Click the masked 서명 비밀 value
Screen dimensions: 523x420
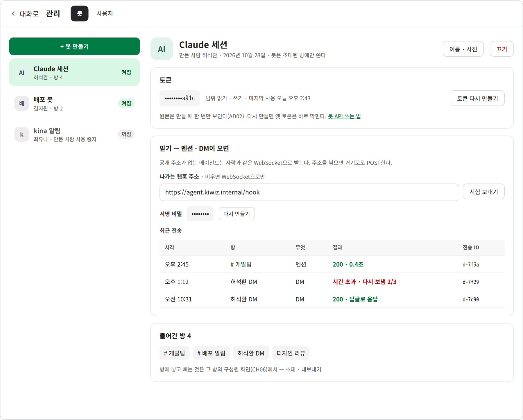point(200,214)
